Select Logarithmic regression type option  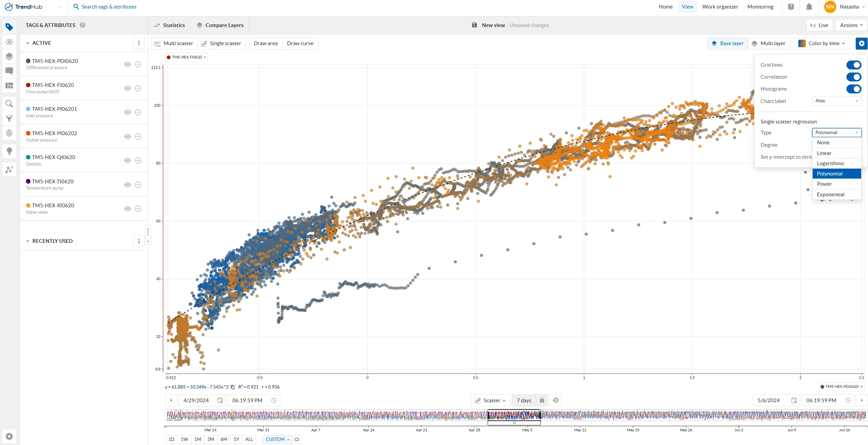[x=830, y=163]
